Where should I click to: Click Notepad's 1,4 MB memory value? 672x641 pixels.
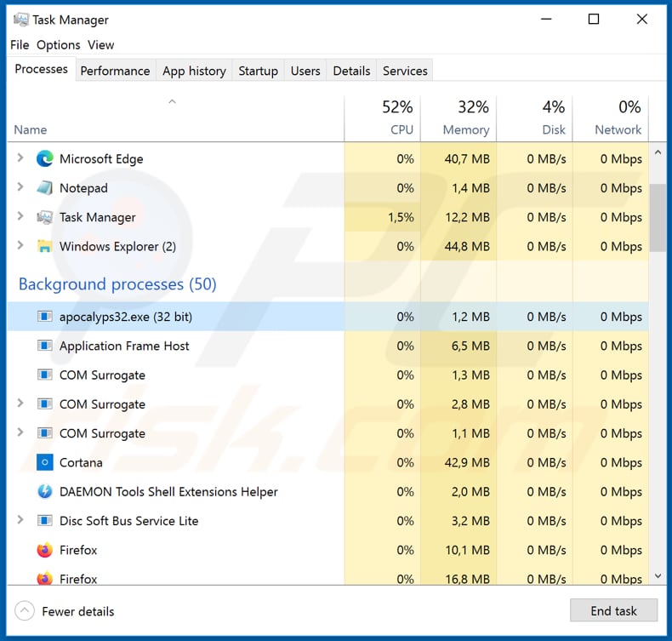pos(470,188)
